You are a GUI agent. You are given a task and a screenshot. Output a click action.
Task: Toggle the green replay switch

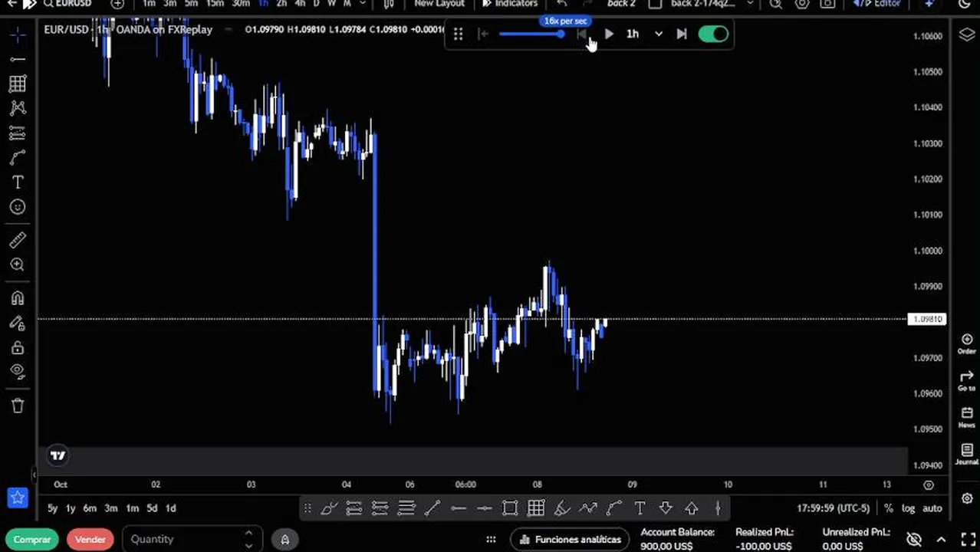[x=713, y=34]
